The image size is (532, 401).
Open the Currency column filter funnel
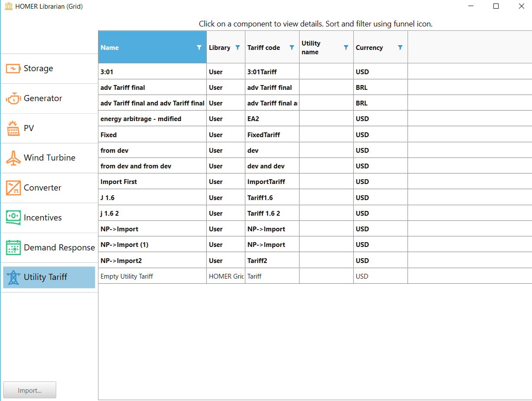[x=400, y=48]
